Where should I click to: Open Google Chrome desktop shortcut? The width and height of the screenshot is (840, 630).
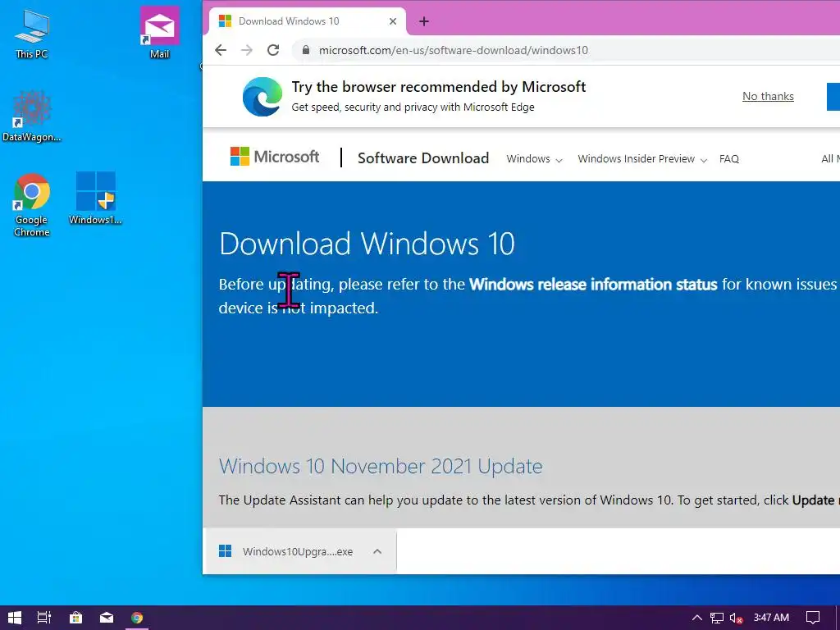click(32, 203)
